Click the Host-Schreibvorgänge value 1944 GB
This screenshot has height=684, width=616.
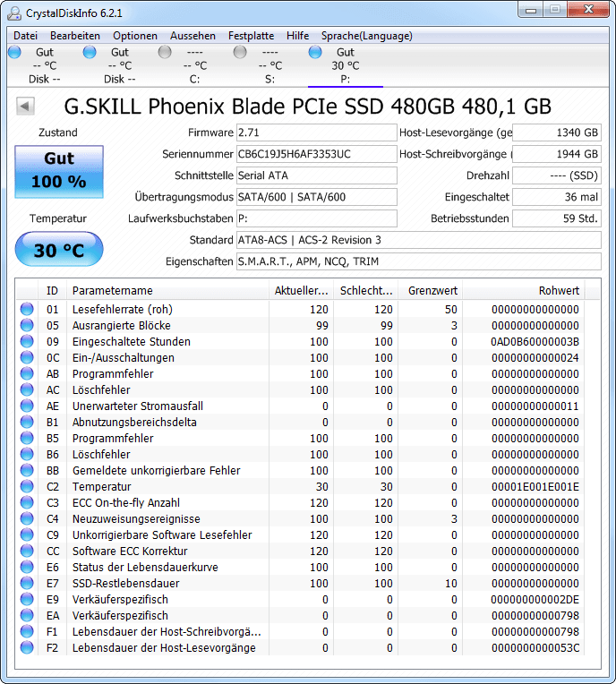click(x=557, y=154)
